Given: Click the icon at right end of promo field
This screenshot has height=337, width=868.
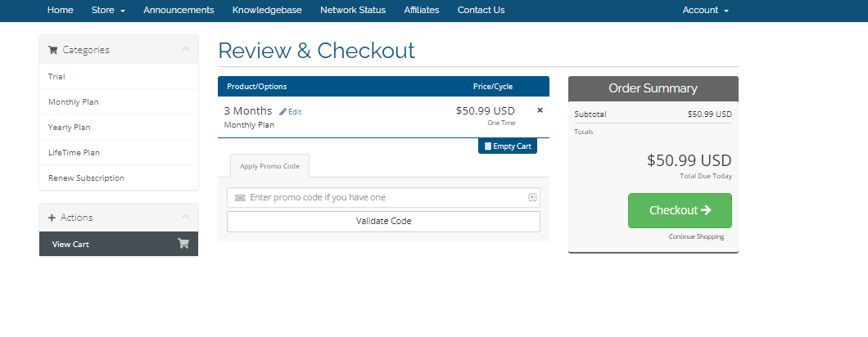Looking at the screenshot, I should pyautogui.click(x=532, y=198).
